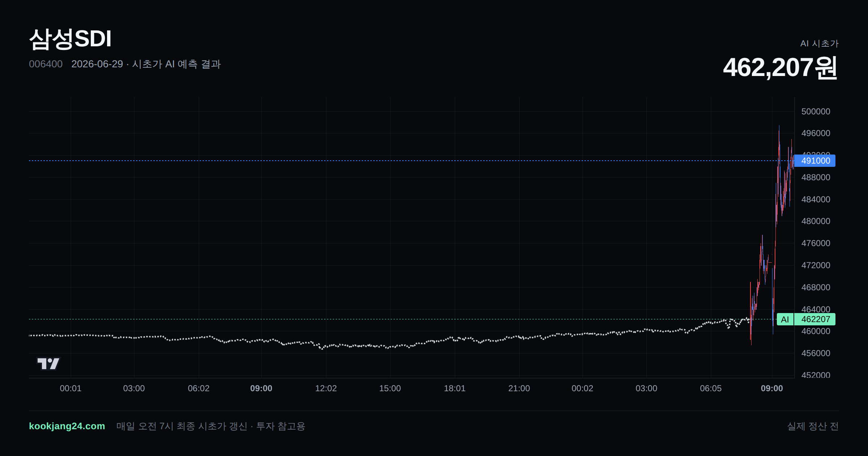Click the 468000 price axis label
Screen dimensions: 868x456
pyautogui.click(x=816, y=287)
